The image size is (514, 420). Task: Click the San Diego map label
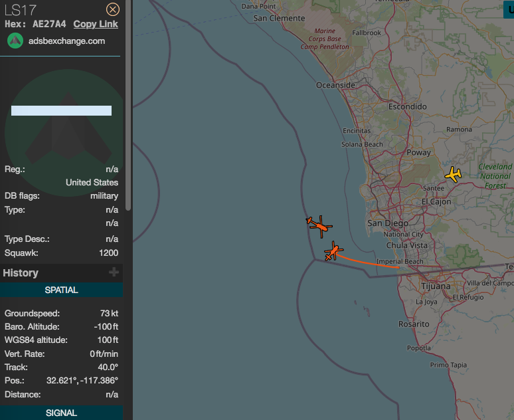click(x=388, y=223)
